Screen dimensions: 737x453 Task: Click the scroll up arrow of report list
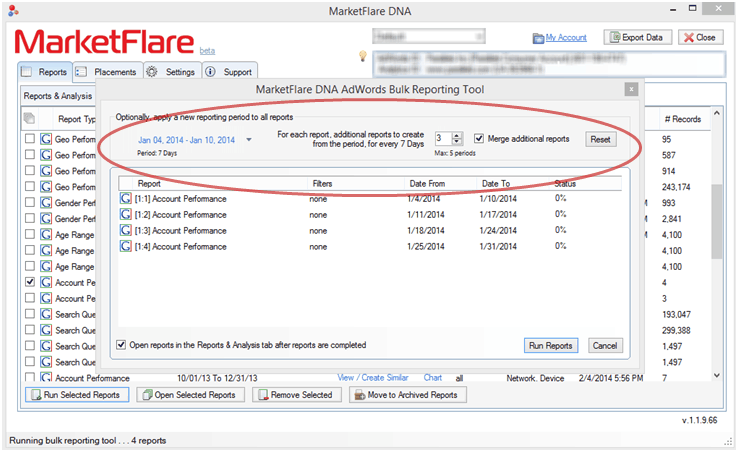[x=716, y=113]
